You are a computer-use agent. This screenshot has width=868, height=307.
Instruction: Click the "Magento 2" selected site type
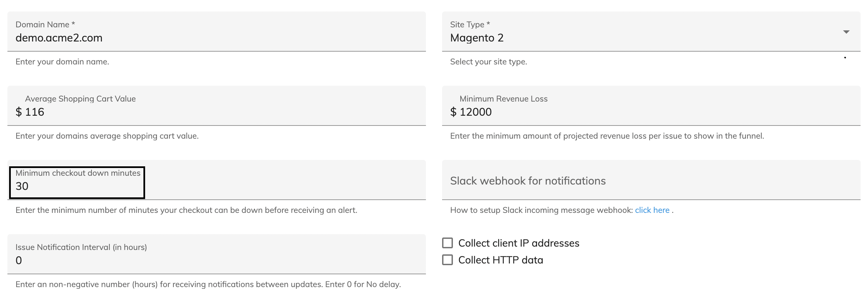coord(477,38)
